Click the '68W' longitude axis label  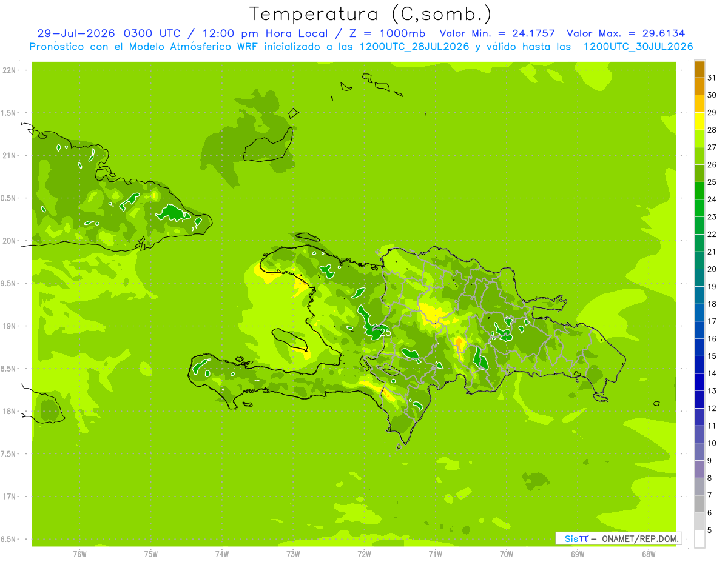[x=649, y=554]
